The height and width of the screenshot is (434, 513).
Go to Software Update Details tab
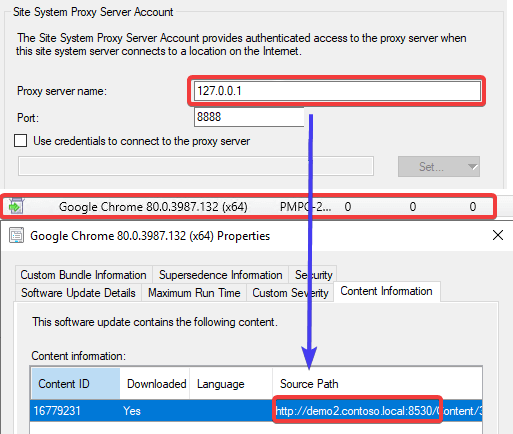click(x=78, y=293)
